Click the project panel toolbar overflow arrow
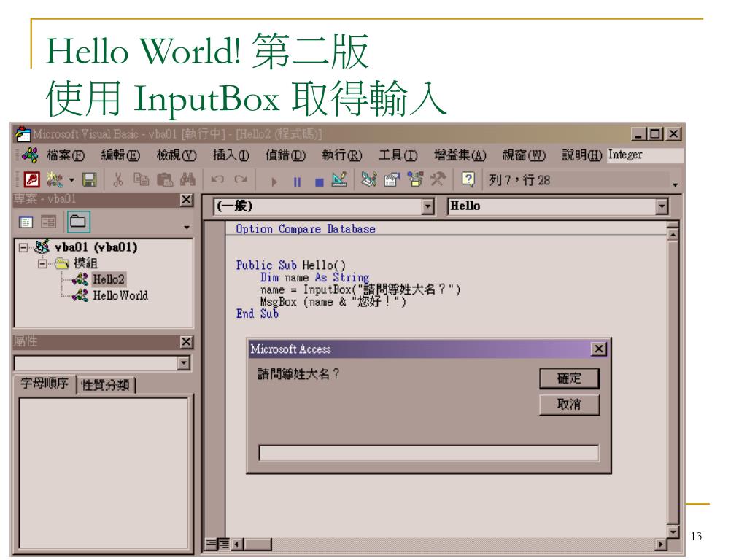The height and width of the screenshot is (560, 747). tap(187, 227)
